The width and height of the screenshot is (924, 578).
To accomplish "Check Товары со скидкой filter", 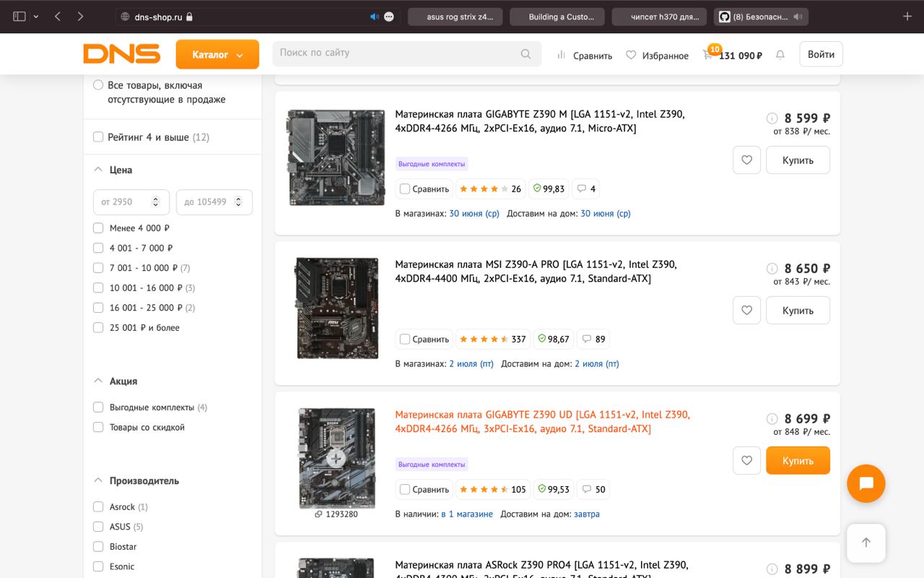I will click(98, 427).
